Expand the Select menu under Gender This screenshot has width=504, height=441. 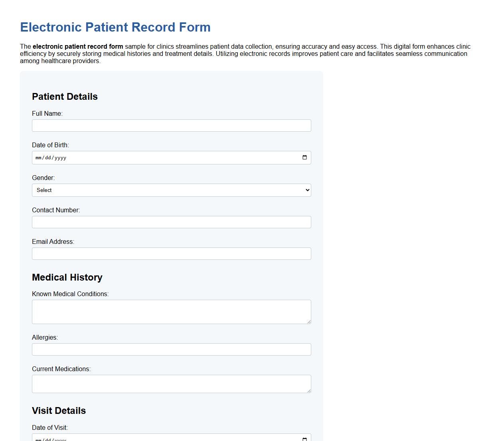pyautogui.click(x=172, y=190)
